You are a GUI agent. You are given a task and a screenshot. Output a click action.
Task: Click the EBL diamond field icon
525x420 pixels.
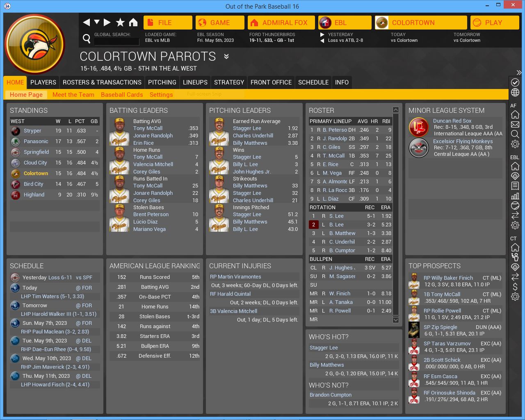coord(515,176)
